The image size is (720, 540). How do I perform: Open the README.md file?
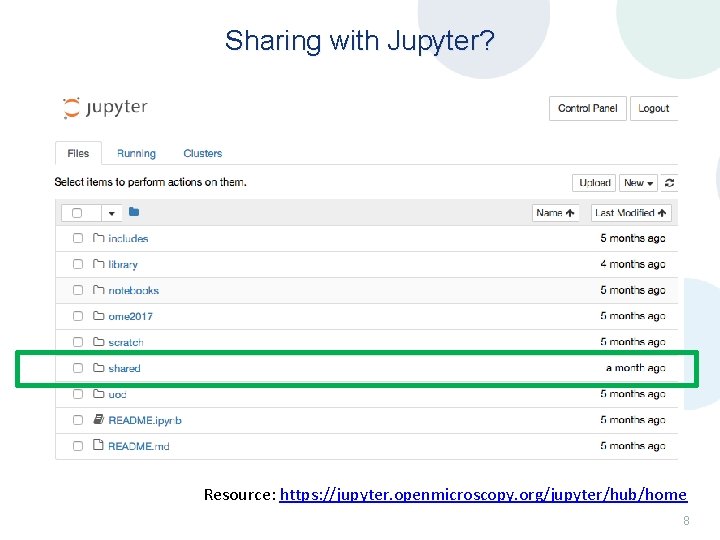point(139,446)
